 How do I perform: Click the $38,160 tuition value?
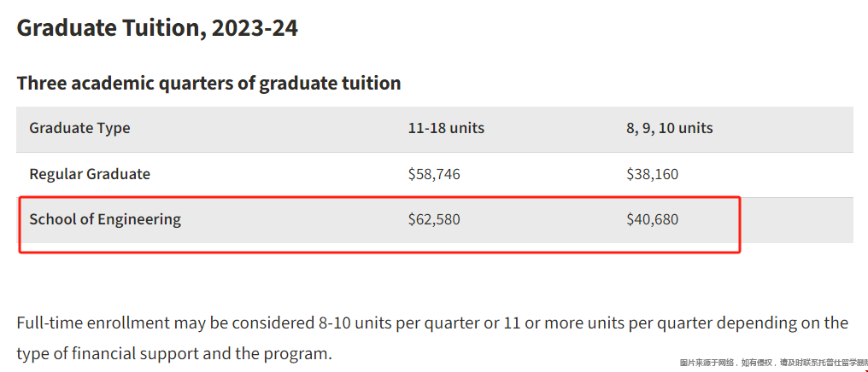[x=652, y=175]
